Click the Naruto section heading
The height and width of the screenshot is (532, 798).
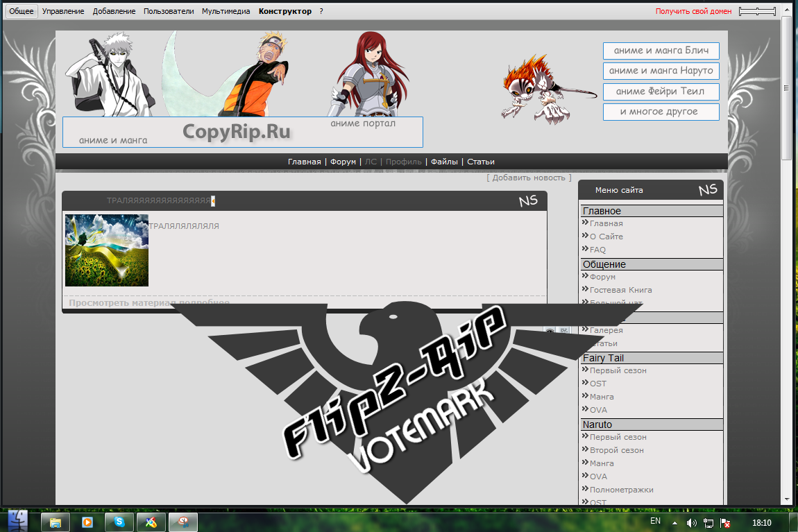coord(652,424)
